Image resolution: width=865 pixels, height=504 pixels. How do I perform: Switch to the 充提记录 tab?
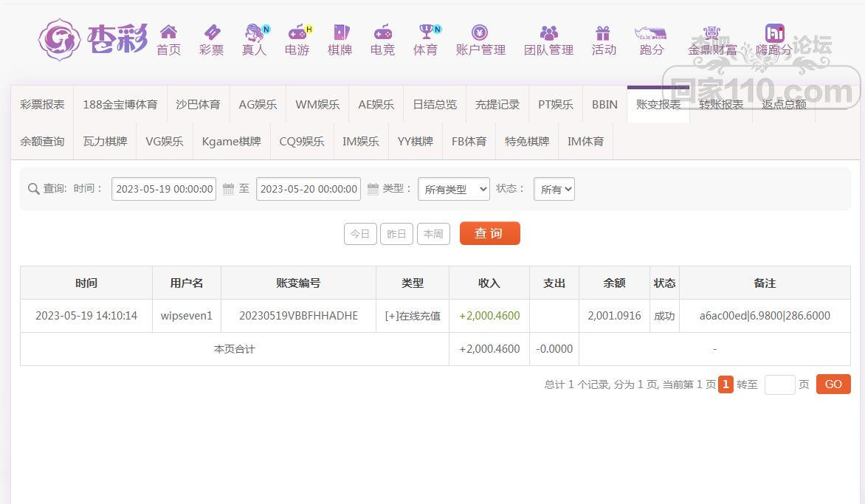click(x=497, y=105)
